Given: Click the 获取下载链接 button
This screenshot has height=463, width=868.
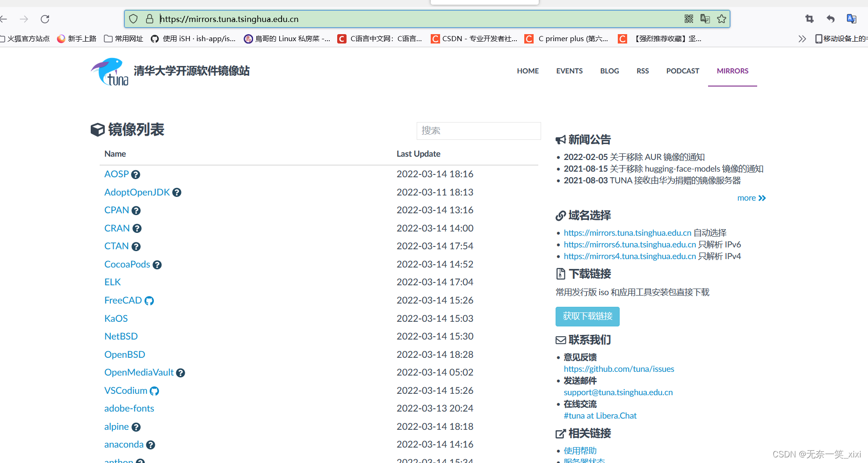Looking at the screenshot, I should pos(587,317).
